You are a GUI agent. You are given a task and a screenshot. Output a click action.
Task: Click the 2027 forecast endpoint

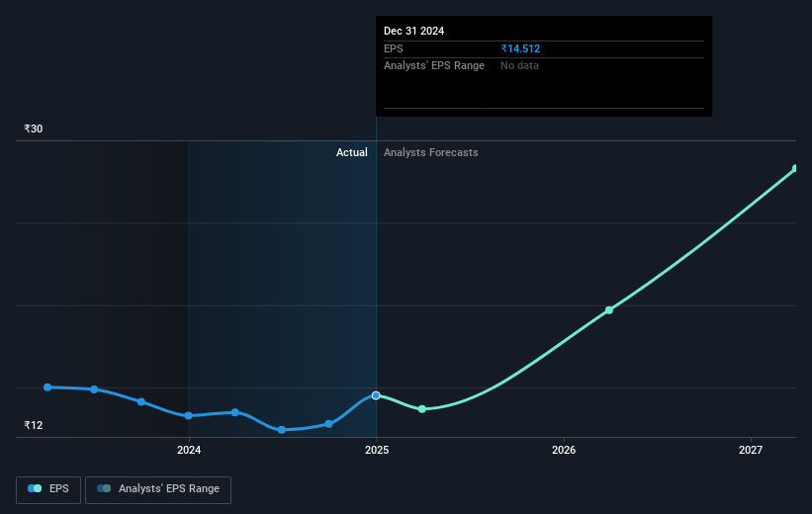pos(795,168)
